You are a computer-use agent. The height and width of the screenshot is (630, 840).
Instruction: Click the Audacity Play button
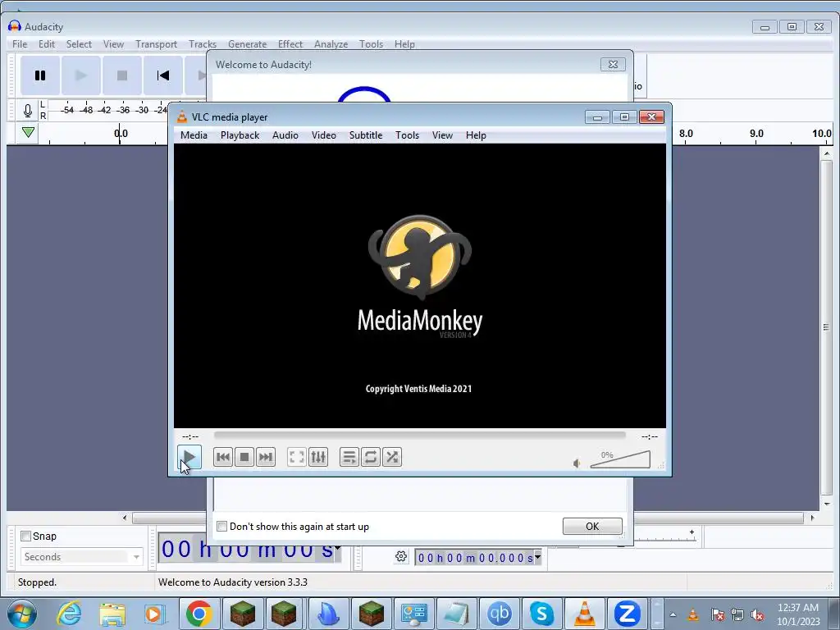coord(81,75)
